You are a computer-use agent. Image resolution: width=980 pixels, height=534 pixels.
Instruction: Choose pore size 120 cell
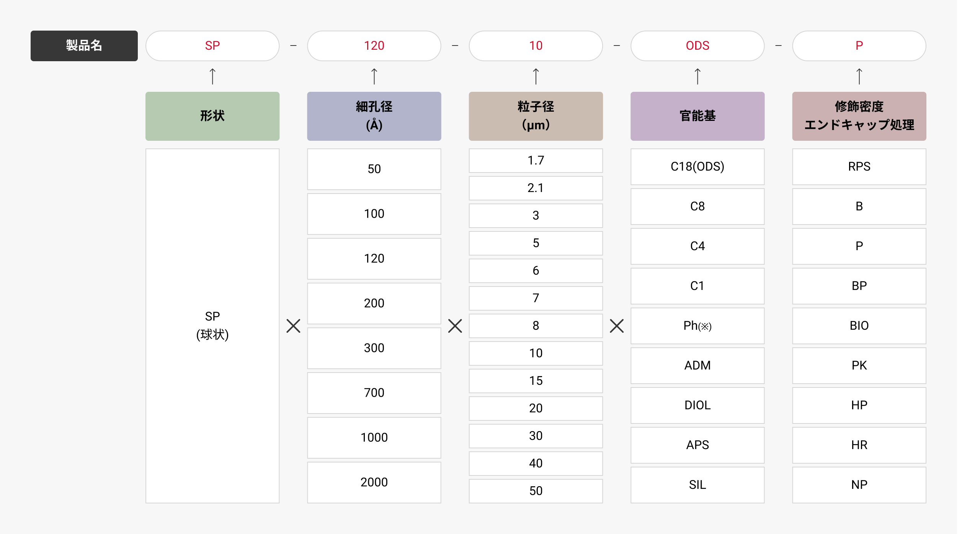click(374, 259)
